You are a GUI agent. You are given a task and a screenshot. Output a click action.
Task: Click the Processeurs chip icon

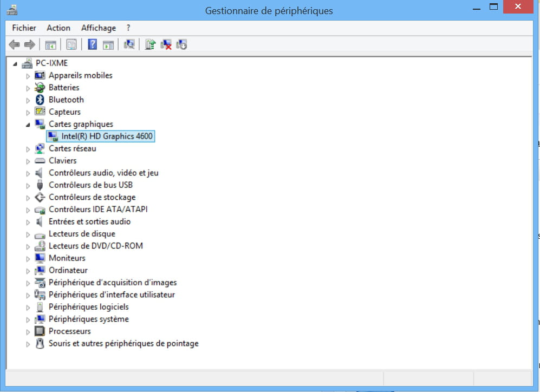40,331
